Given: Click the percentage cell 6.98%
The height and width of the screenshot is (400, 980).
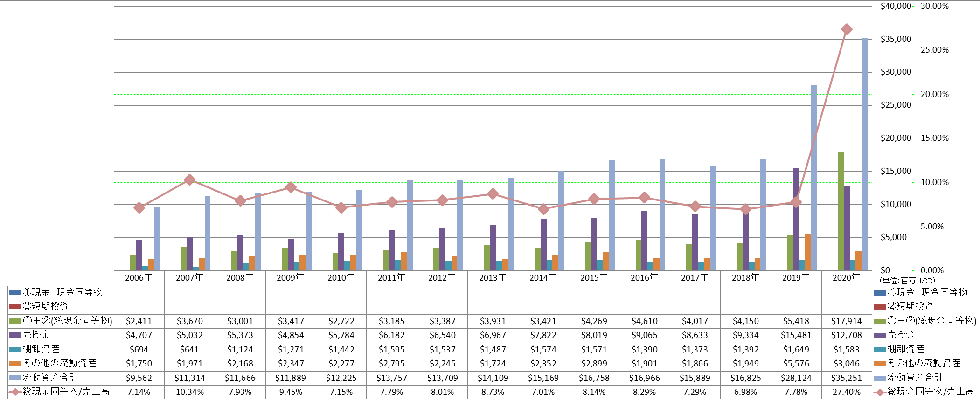Looking at the screenshot, I should [x=745, y=392].
